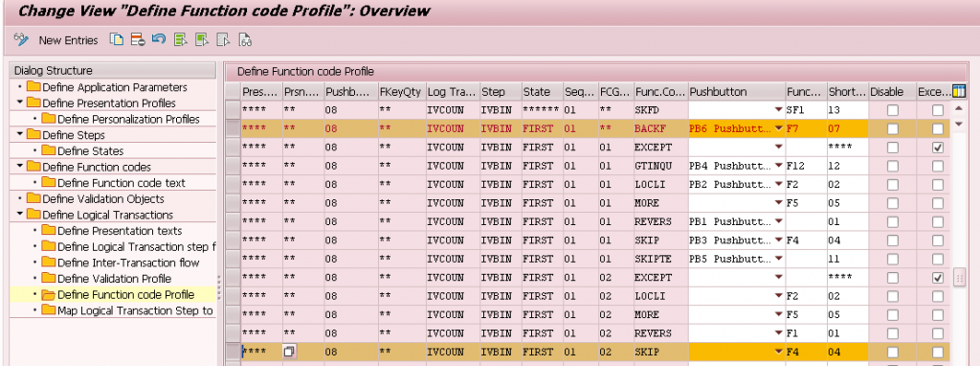Click folder icon of Define Function codes

(33, 167)
